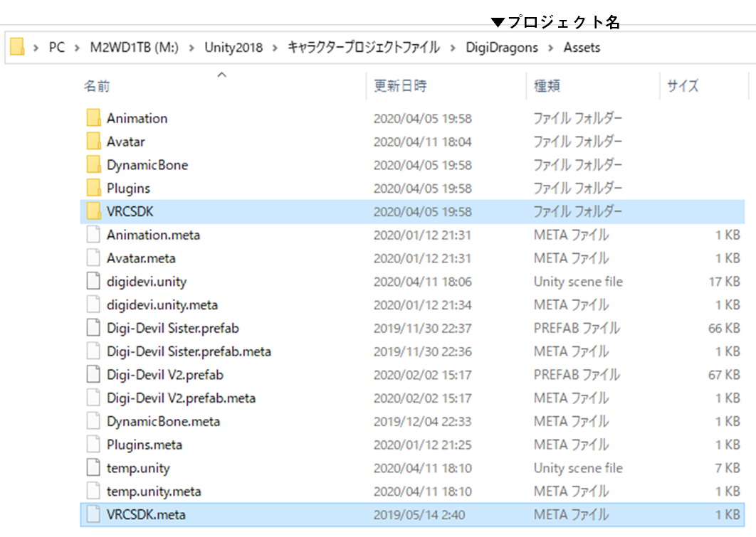
Task: Click the digidevi.unity.meta file icon
Action: pos(93,304)
